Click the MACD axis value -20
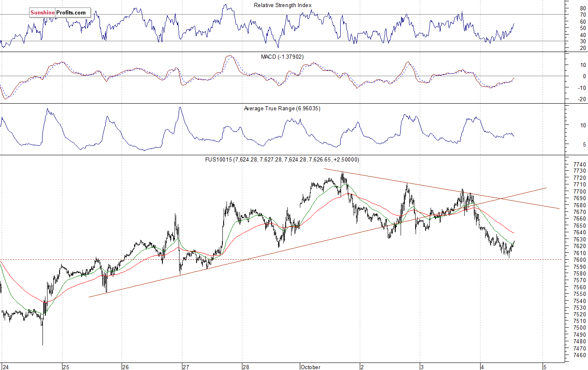Screen dimensions: 588x370 [x=582, y=99]
